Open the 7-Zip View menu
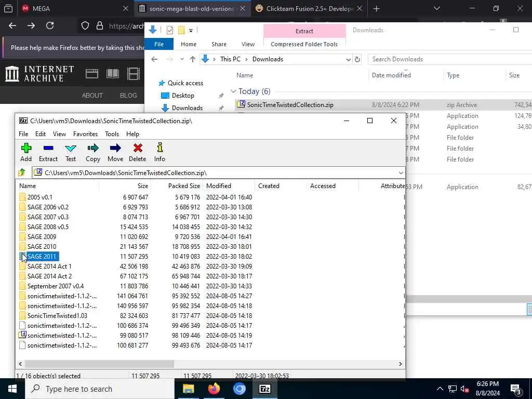 point(59,134)
